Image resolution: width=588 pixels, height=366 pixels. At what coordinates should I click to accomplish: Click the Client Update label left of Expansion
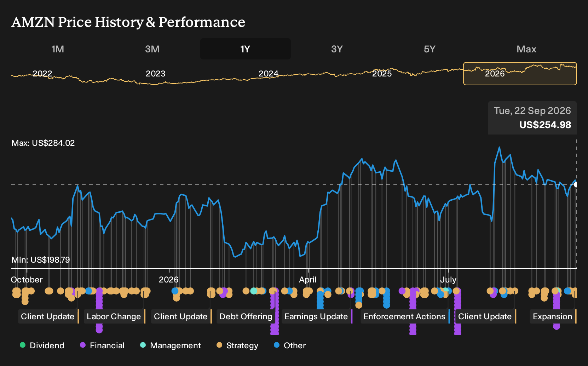pyautogui.click(x=486, y=316)
